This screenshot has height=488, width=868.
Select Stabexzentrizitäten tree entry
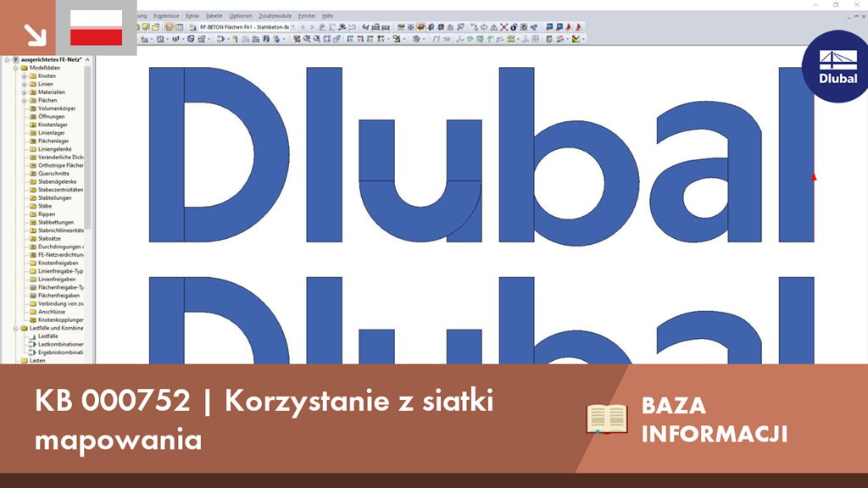(x=60, y=190)
